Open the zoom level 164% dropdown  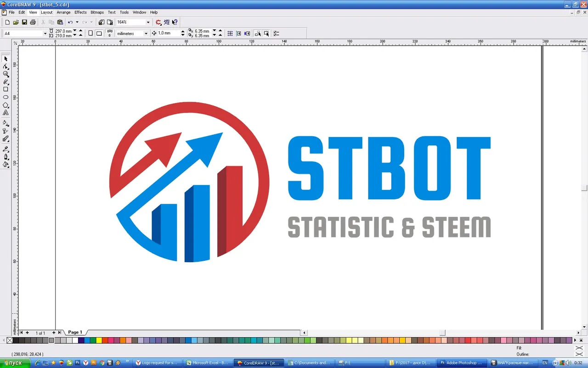click(x=148, y=22)
